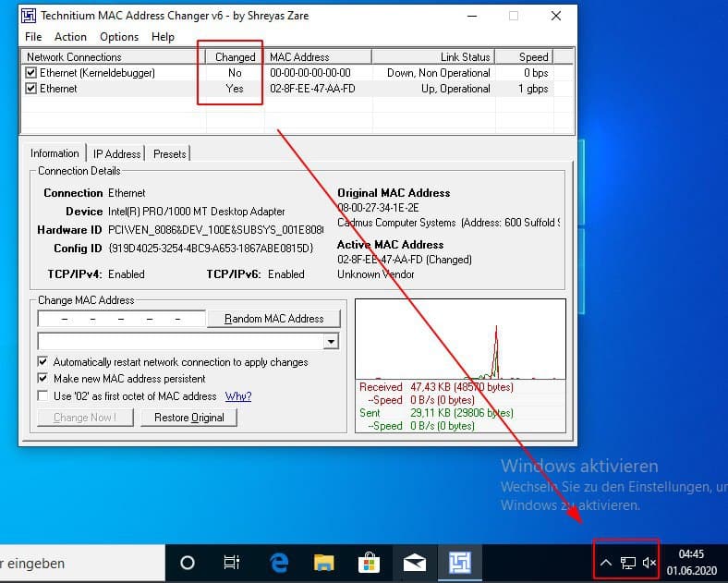Open Microsoft Store from the taskbar
Image resolution: width=728 pixels, height=583 pixels.
point(369,563)
